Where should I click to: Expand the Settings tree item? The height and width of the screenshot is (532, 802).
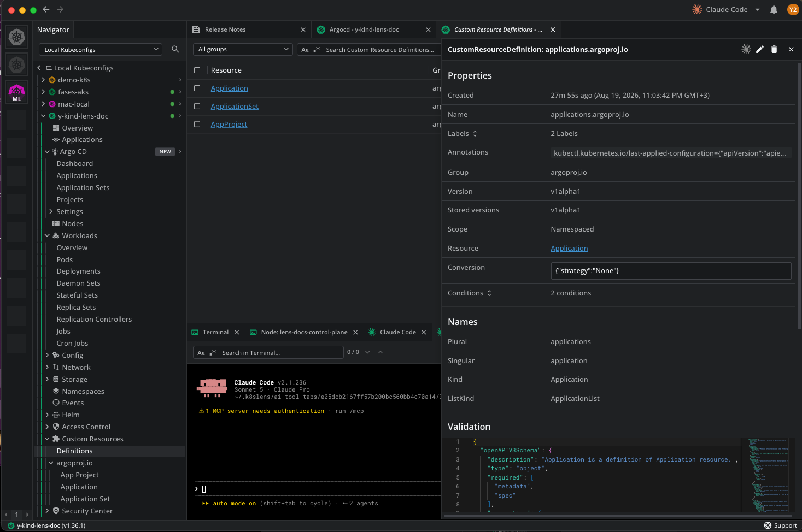tap(51, 211)
